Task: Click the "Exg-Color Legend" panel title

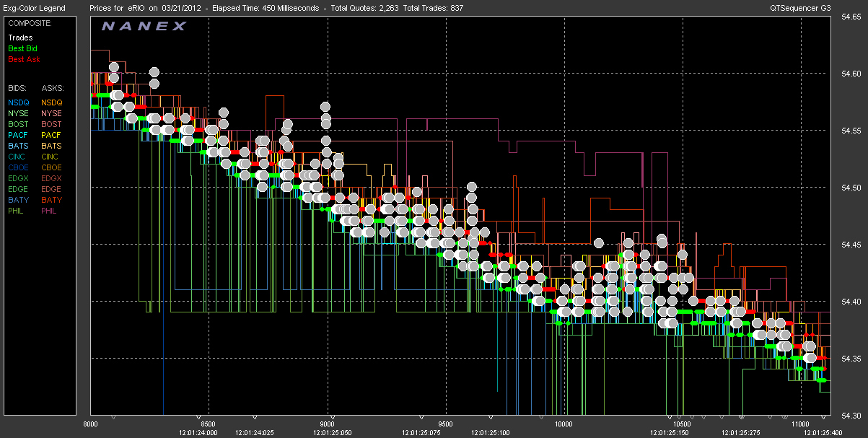Action: (34, 8)
